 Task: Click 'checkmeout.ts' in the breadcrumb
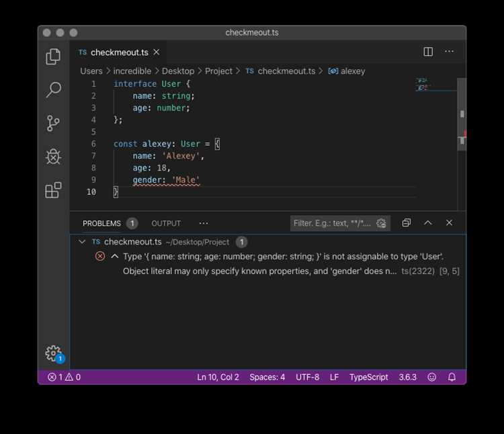point(286,71)
